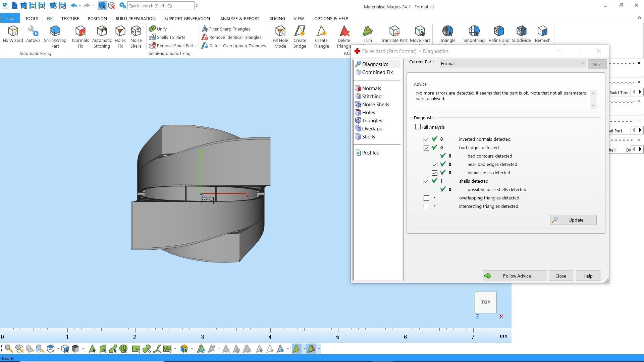The height and width of the screenshot is (362, 644).
Task: Activate Fill Hole Mode
Action: coord(280,37)
